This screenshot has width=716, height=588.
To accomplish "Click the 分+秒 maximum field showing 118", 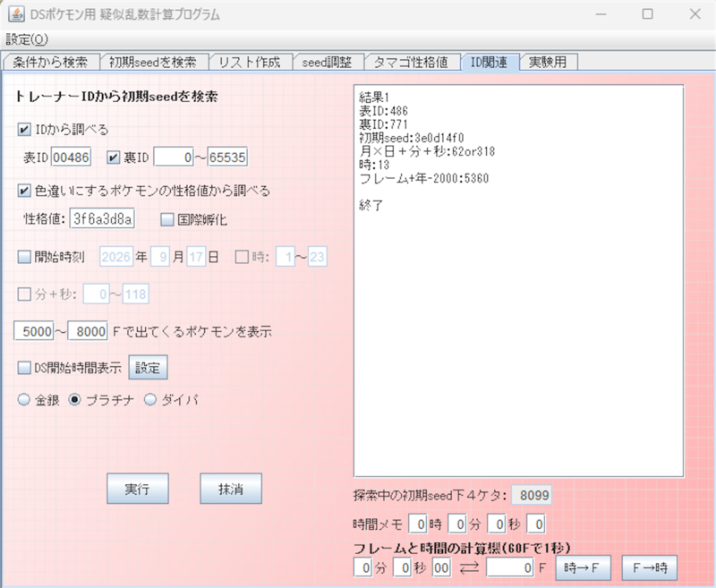I will [x=135, y=294].
